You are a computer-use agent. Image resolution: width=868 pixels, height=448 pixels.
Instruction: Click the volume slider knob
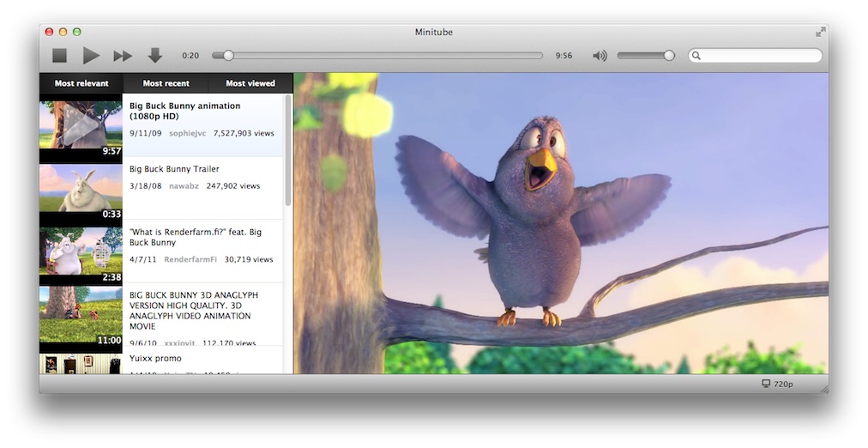(669, 56)
